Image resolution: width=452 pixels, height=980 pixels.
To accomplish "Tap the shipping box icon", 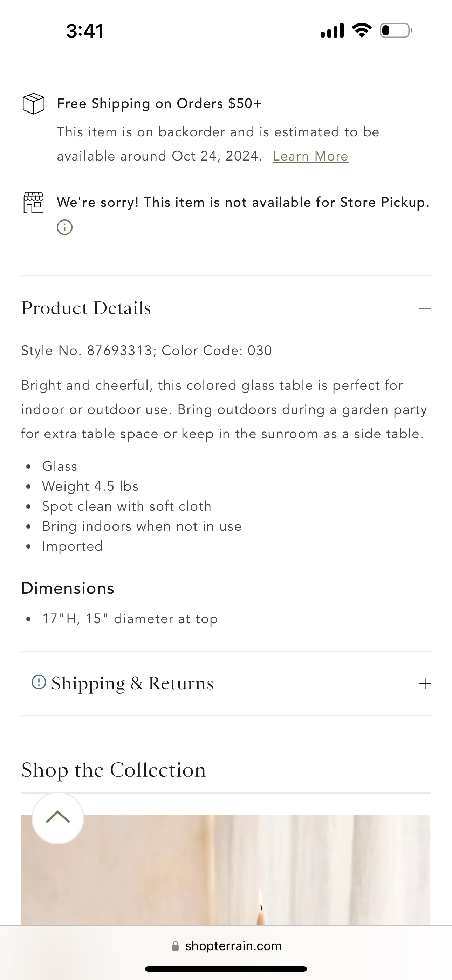I will click(x=34, y=103).
